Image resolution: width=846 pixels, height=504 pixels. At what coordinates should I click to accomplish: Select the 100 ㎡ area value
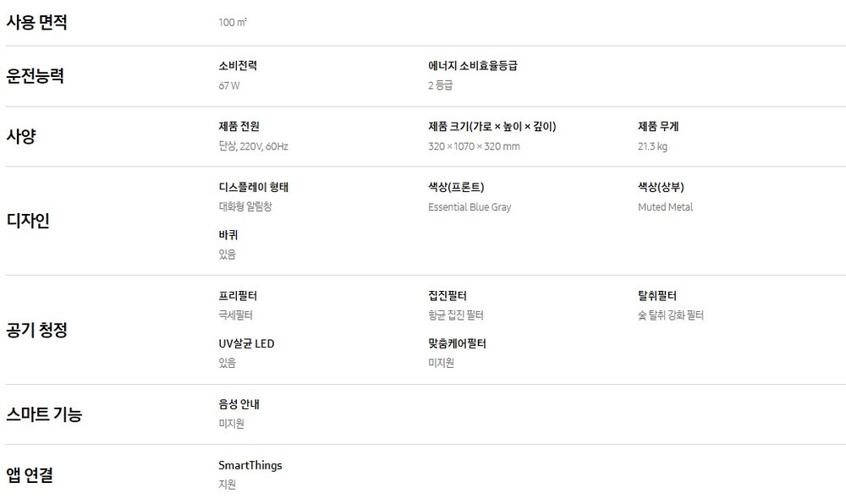coord(233,23)
